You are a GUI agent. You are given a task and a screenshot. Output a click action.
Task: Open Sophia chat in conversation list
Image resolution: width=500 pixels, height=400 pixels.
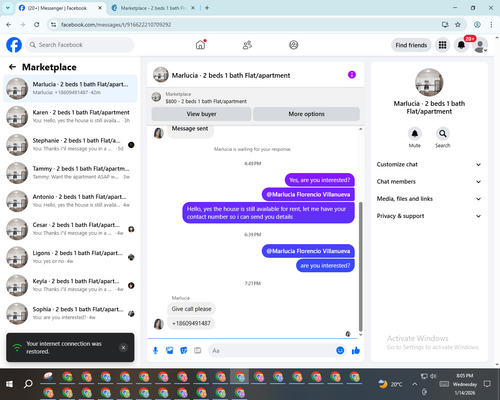click(70, 313)
